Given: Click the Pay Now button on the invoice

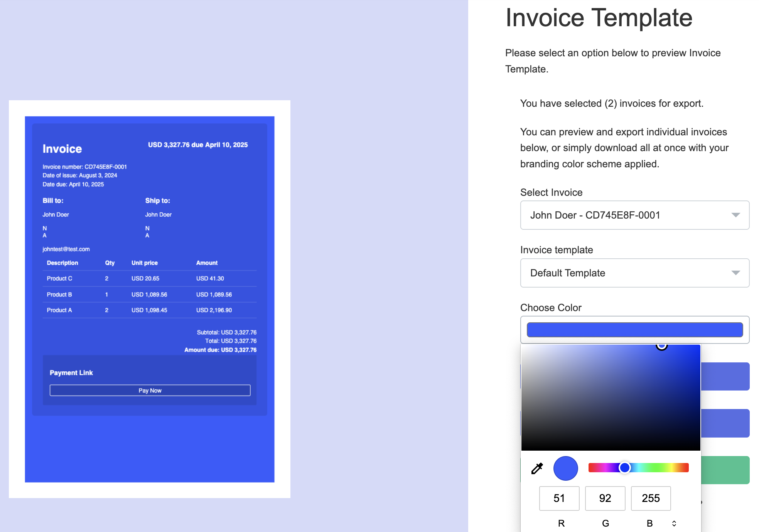Looking at the screenshot, I should pyautogui.click(x=150, y=390).
